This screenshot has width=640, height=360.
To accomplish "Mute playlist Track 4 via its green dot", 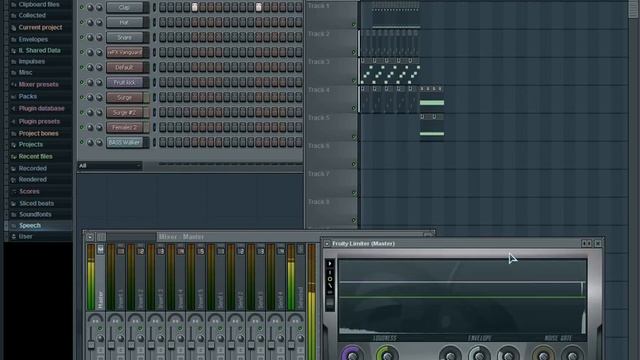I will click(354, 108).
